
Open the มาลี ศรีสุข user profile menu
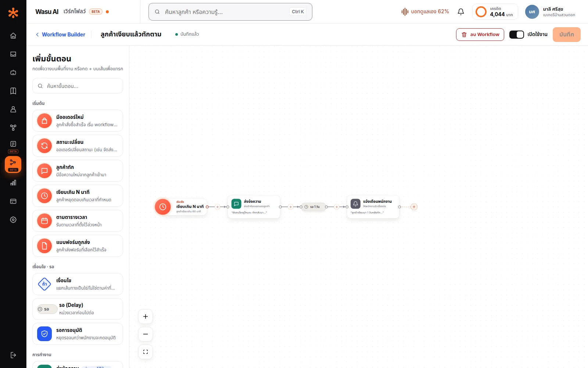point(550,12)
